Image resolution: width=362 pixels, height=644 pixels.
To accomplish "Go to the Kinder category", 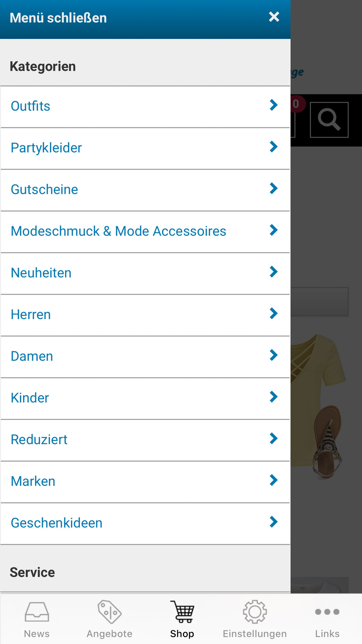I will coord(30,398).
